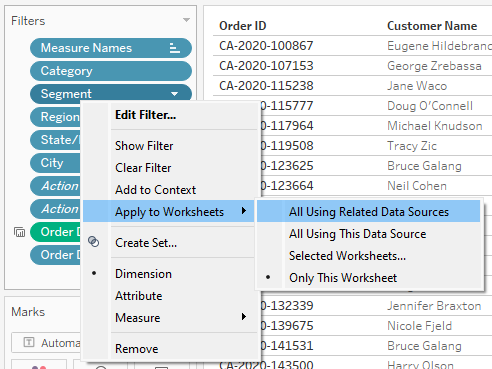This screenshot has width=492, height=369.
Task: Click customer Jane Waco
Action: [x=417, y=86]
